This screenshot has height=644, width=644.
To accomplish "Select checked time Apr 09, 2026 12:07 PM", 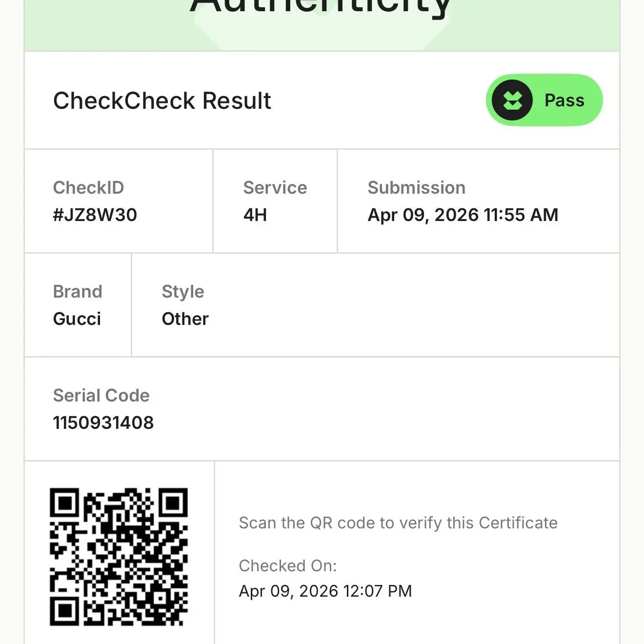I will [325, 591].
